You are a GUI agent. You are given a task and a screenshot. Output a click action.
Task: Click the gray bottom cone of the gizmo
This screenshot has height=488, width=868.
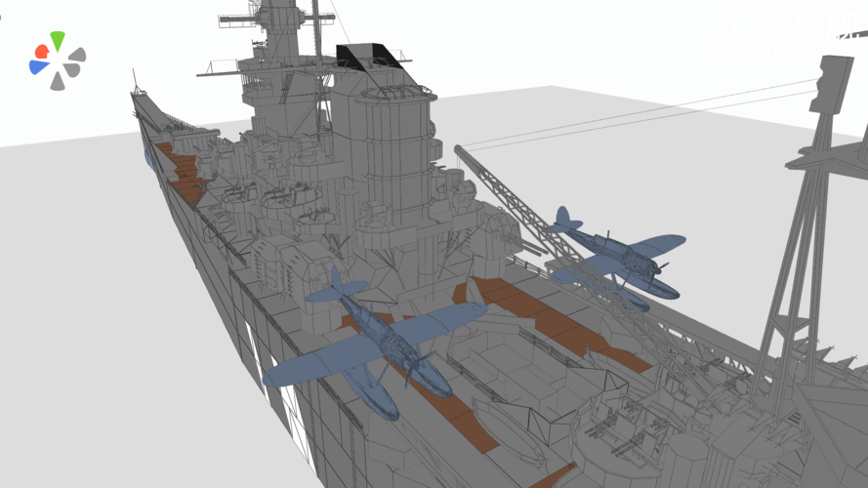point(58,81)
